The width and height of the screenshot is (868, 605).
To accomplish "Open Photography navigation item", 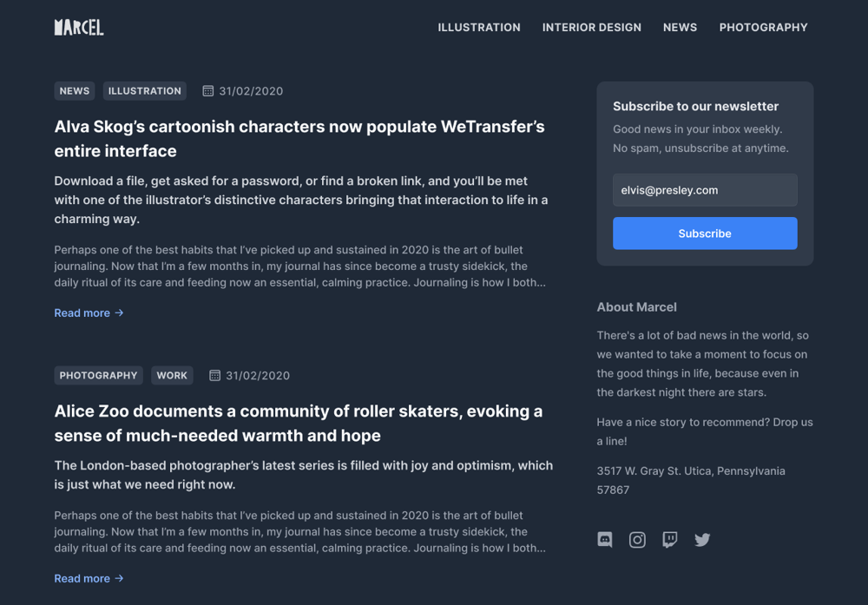I will click(763, 27).
